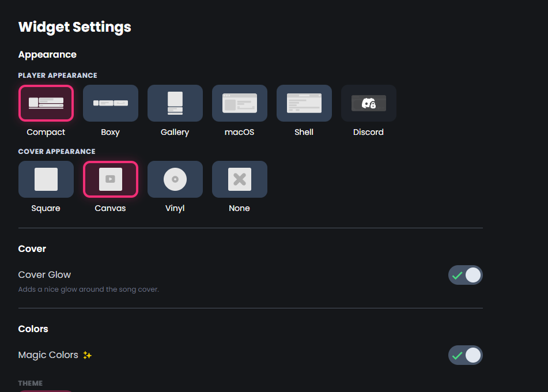548x392 pixels.
Task: Choose the Vinyl disc cover icon
Action: 175,179
